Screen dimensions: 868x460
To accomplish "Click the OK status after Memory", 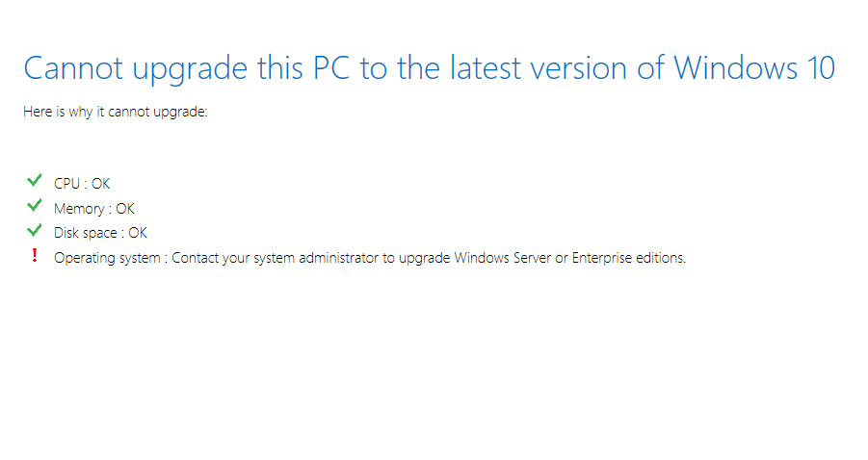I will (125, 209).
